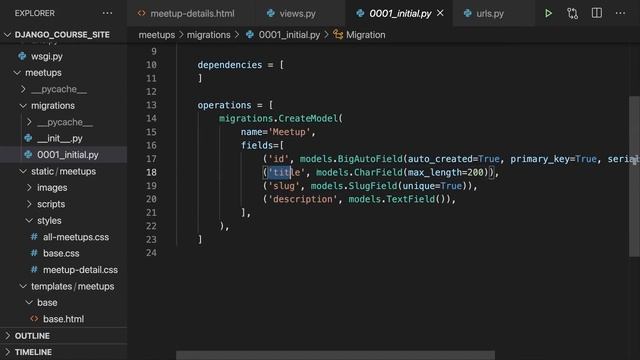Click the Python icon on wsgi.py row

[x=22, y=56]
